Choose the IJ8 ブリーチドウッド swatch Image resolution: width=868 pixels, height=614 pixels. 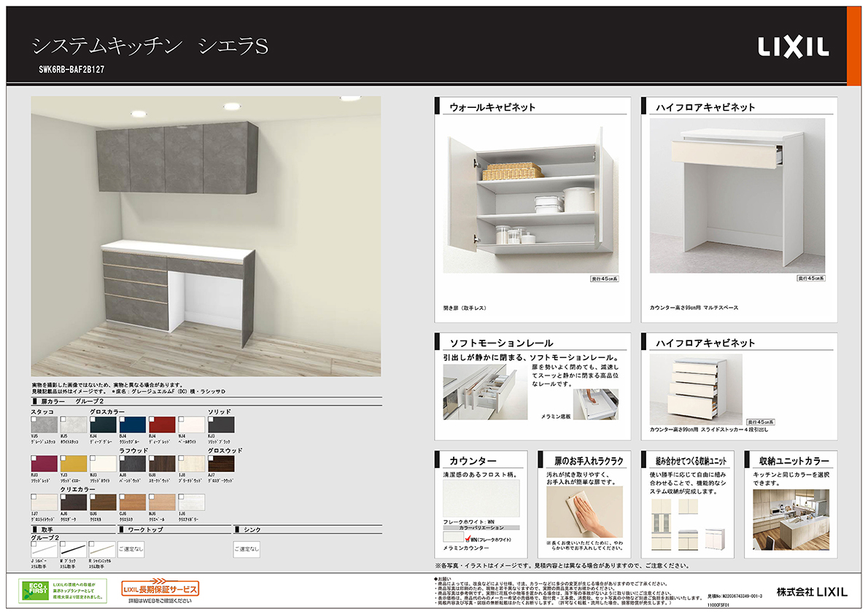click(192, 463)
